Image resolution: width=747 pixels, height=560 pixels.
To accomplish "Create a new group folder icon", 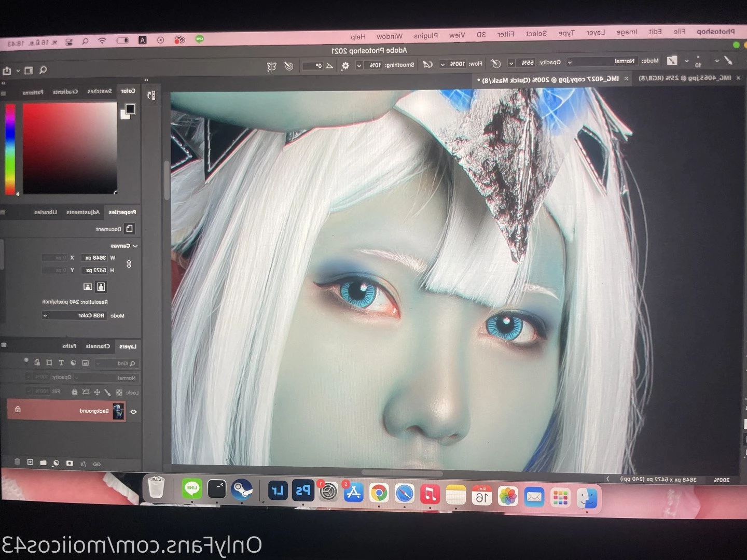I will (x=43, y=463).
